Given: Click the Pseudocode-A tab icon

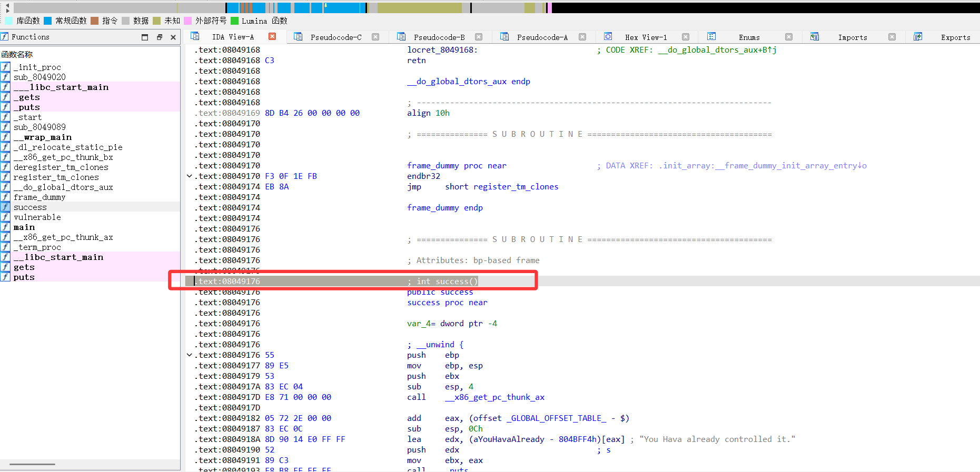Looking at the screenshot, I should (504, 37).
